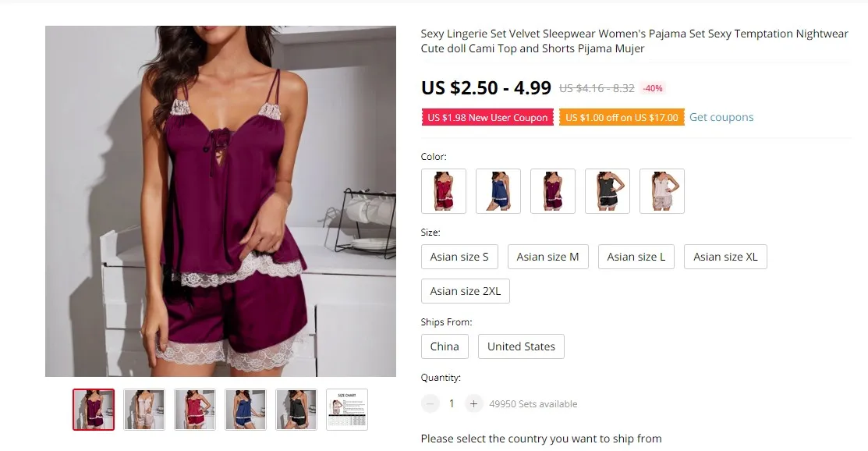Click the US $1.98 New User Coupon badge
868x451 pixels.
pyautogui.click(x=487, y=118)
